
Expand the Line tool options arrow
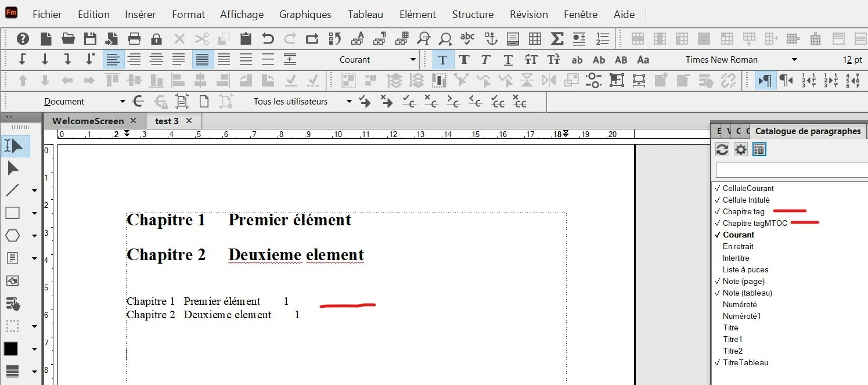(x=34, y=191)
